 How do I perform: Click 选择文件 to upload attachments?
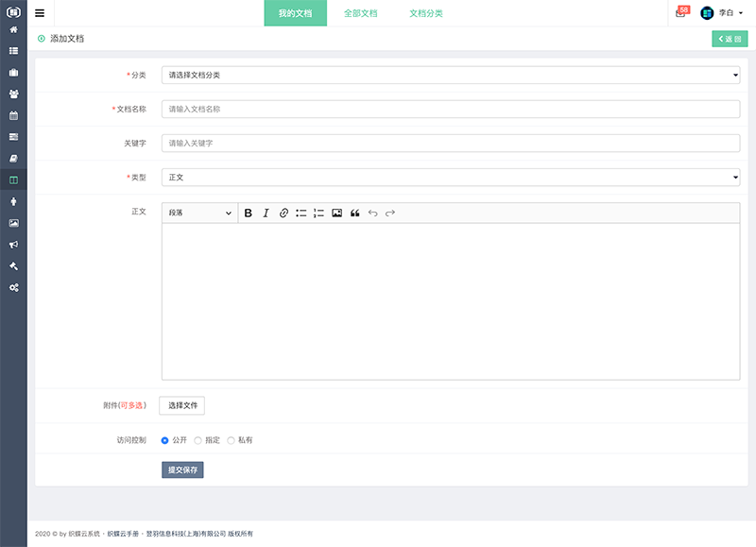coord(182,404)
